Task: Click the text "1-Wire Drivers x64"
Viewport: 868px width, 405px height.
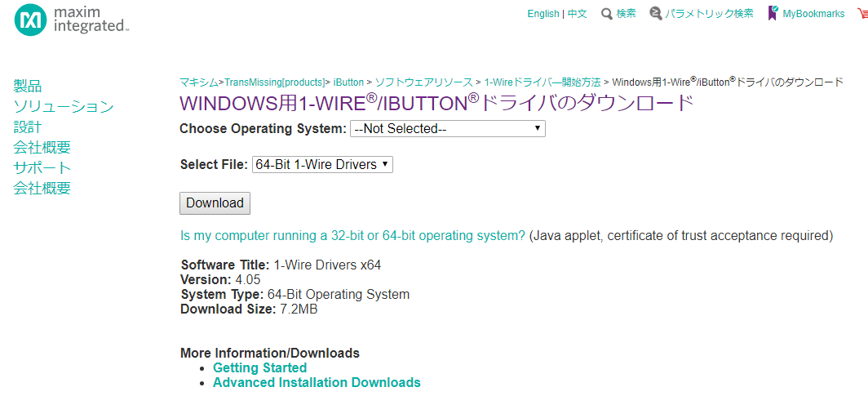Action: pyautogui.click(x=327, y=265)
